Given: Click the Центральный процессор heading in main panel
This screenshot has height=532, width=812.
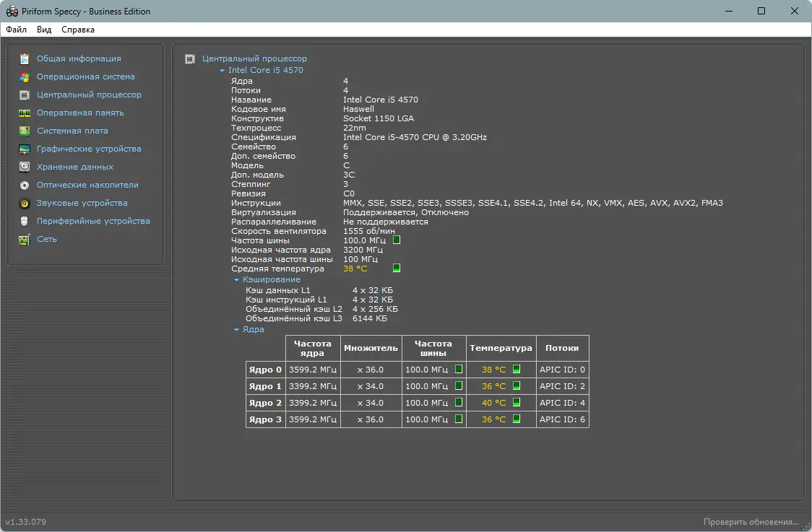Looking at the screenshot, I should [254, 58].
